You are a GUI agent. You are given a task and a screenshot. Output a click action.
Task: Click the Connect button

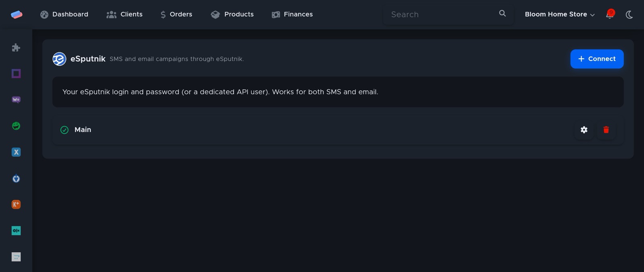(597, 59)
